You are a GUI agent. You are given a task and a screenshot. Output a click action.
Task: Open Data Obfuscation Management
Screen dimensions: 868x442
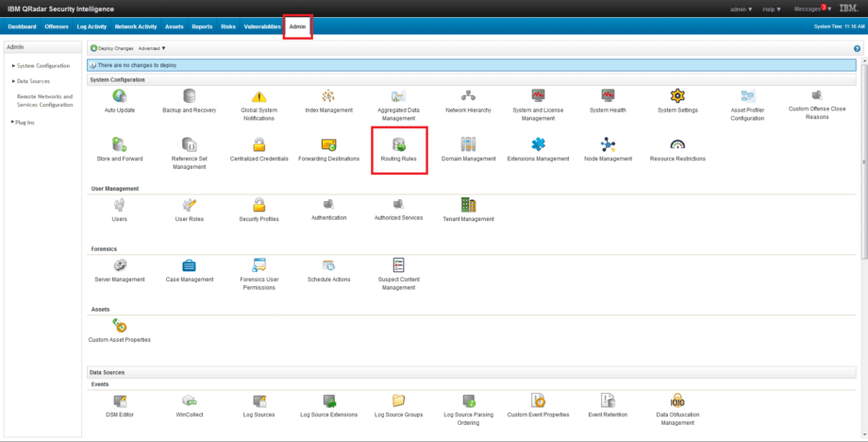[677, 401]
